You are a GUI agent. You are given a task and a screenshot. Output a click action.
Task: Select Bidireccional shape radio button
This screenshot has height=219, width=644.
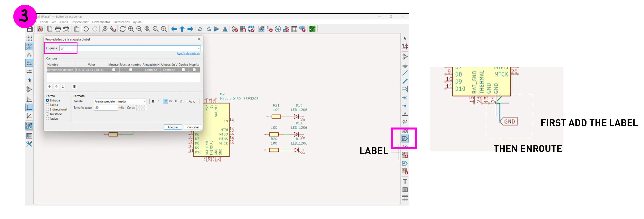pyautogui.click(x=47, y=109)
